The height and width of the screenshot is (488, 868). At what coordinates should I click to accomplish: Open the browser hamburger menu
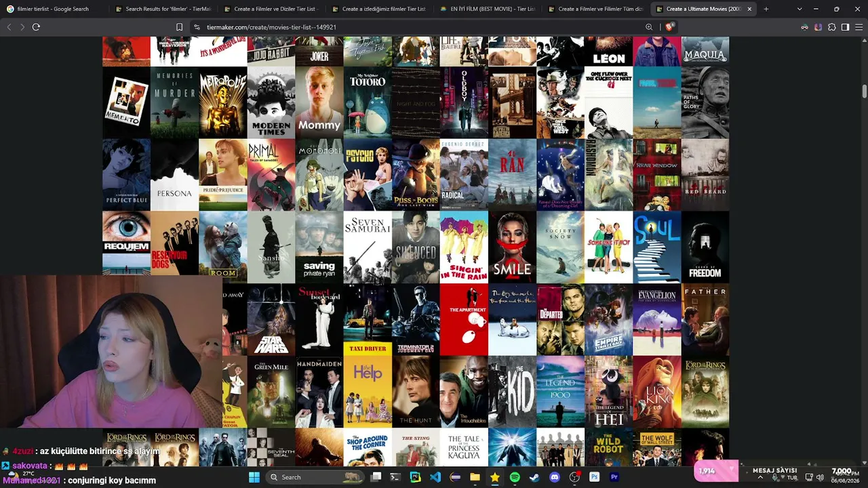click(859, 27)
